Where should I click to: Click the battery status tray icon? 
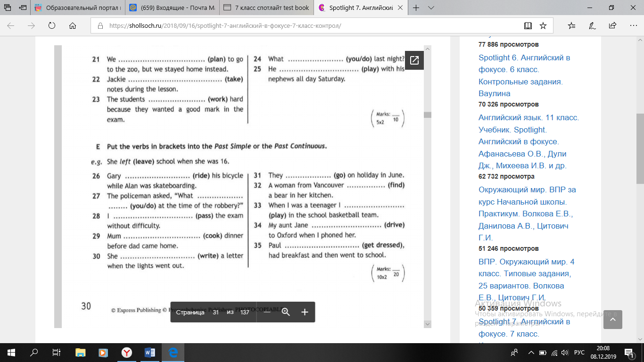coord(543,352)
